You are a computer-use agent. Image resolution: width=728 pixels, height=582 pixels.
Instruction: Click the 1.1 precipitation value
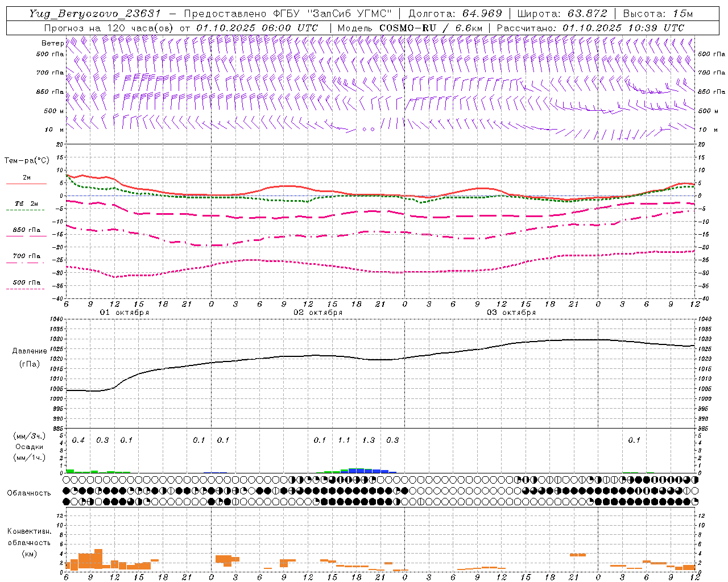coord(344,440)
